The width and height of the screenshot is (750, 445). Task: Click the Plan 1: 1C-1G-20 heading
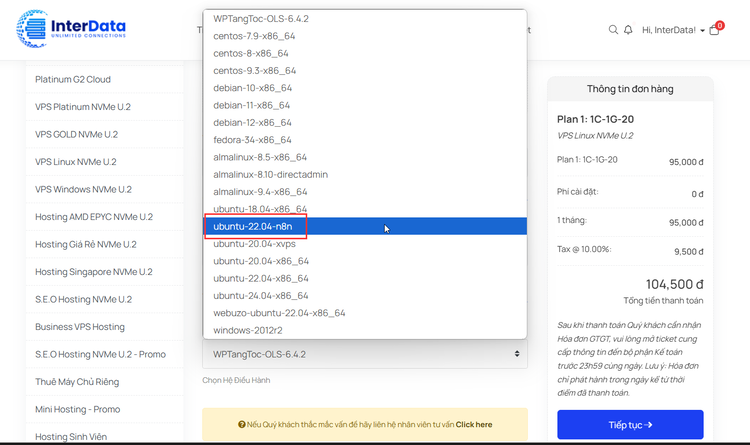click(595, 119)
